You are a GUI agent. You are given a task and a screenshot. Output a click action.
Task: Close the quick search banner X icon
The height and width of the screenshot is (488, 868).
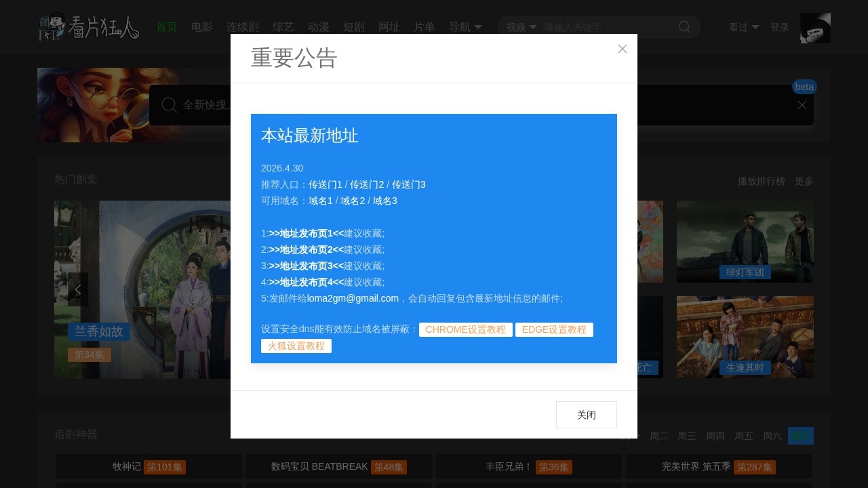tap(802, 105)
